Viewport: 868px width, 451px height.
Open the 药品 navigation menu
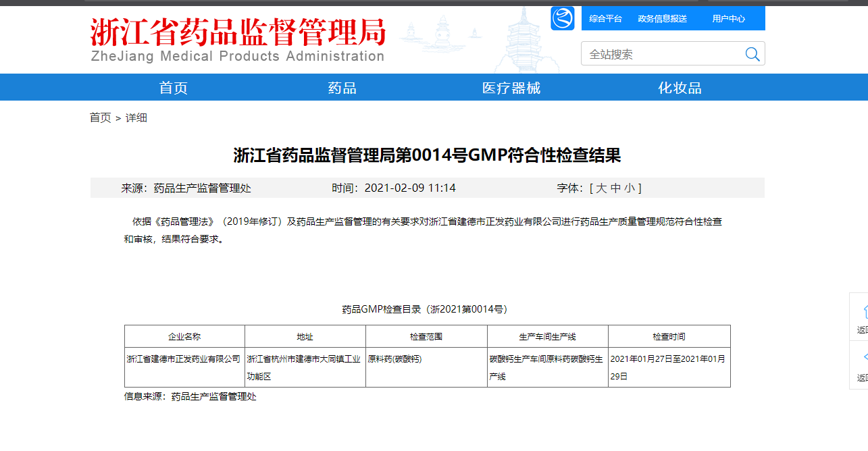(x=341, y=87)
